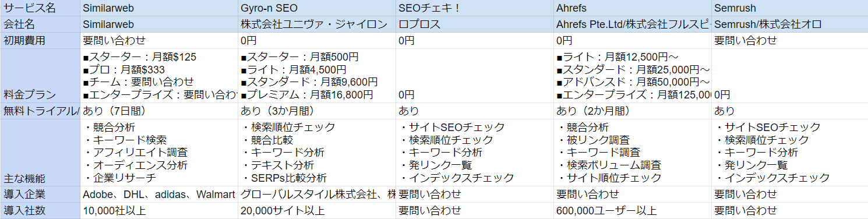Click SEOチェキ！'s 導入企業 要問い合わせ cell
Viewport: 868px width, 219px height.
pos(475,194)
